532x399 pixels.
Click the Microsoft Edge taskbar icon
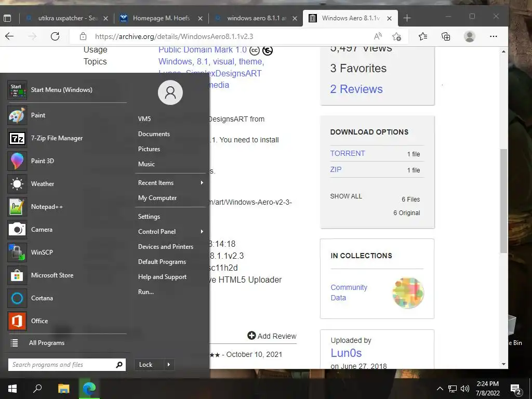coord(89,389)
